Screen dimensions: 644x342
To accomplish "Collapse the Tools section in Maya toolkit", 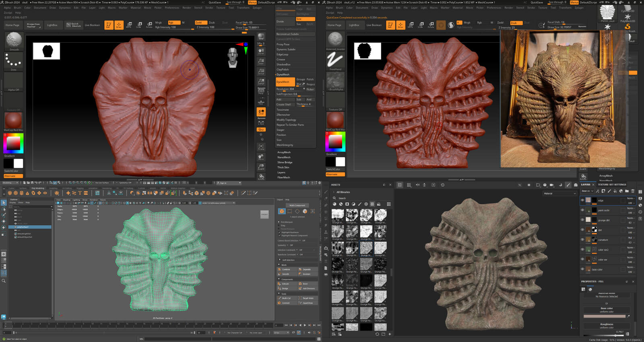I will click(x=279, y=294).
